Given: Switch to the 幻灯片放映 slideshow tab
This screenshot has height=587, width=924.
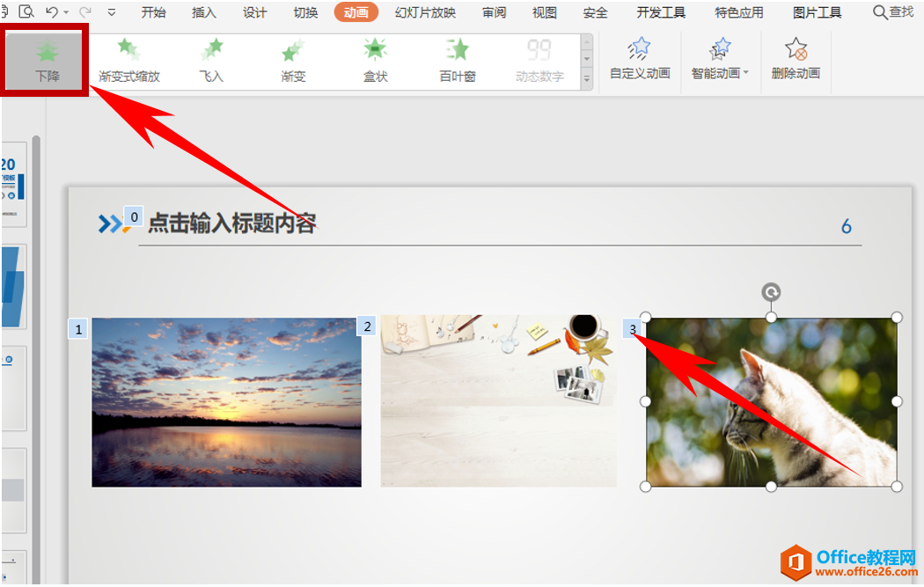Looking at the screenshot, I should (425, 12).
